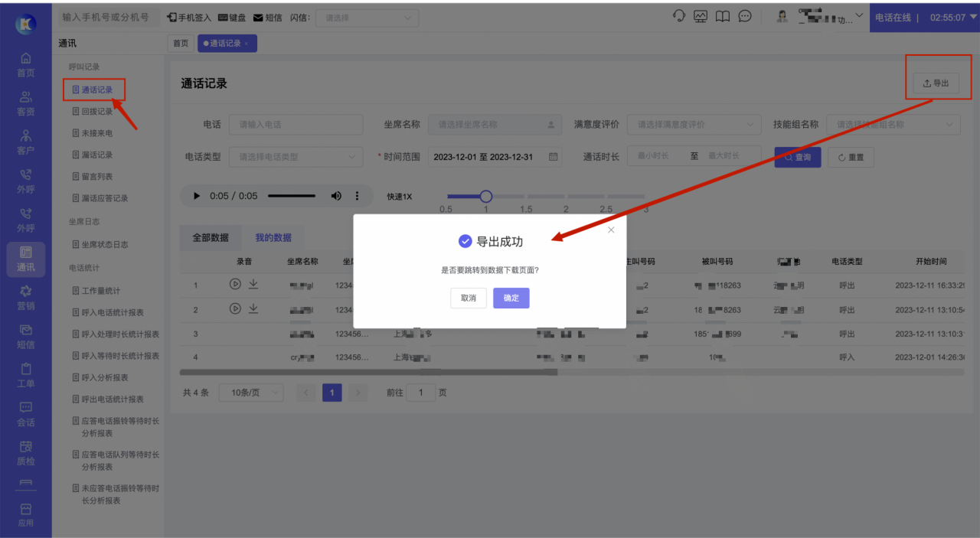Open 工单 in the left sidebar

click(26, 374)
